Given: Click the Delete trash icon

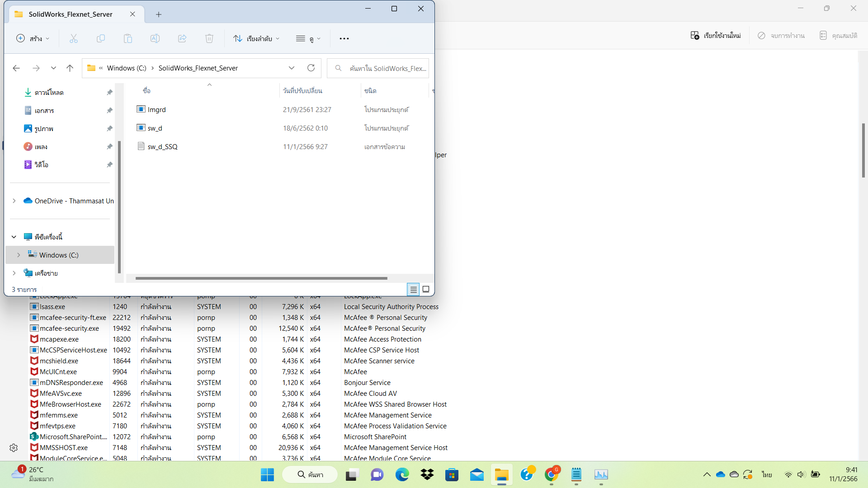Looking at the screenshot, I should pyautogui.click(x=209, y=39).
